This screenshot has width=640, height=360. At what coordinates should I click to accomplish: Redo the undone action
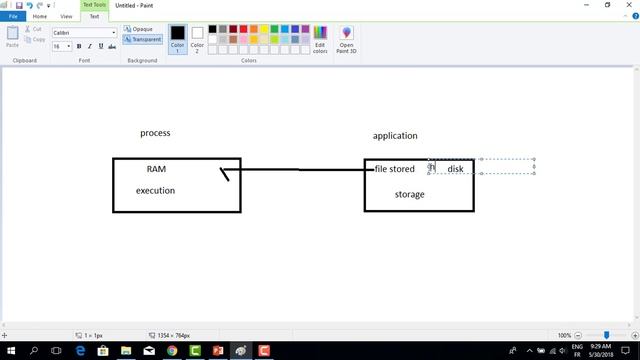tap(40, 5)
